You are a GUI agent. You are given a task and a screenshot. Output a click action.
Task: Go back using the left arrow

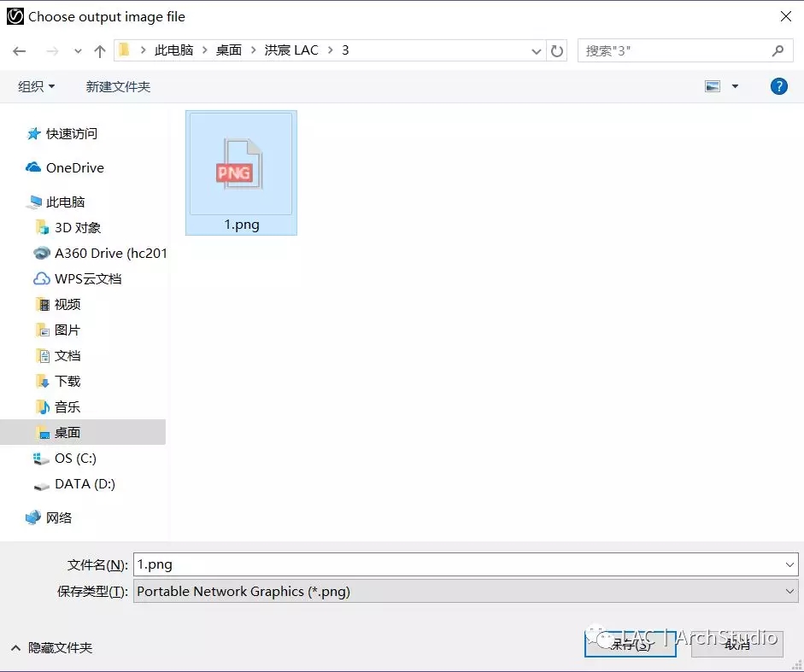coord(20,50)
